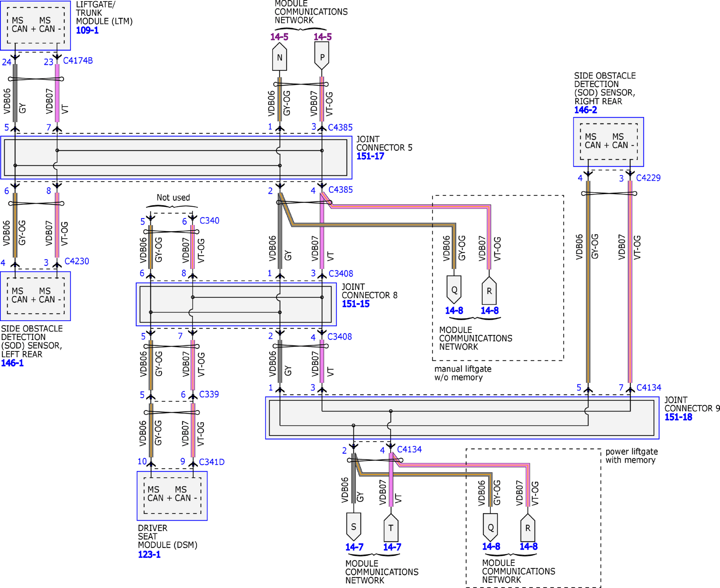720x588 pixels.
Task: Click the C4174B connector label
Action: 78,61
